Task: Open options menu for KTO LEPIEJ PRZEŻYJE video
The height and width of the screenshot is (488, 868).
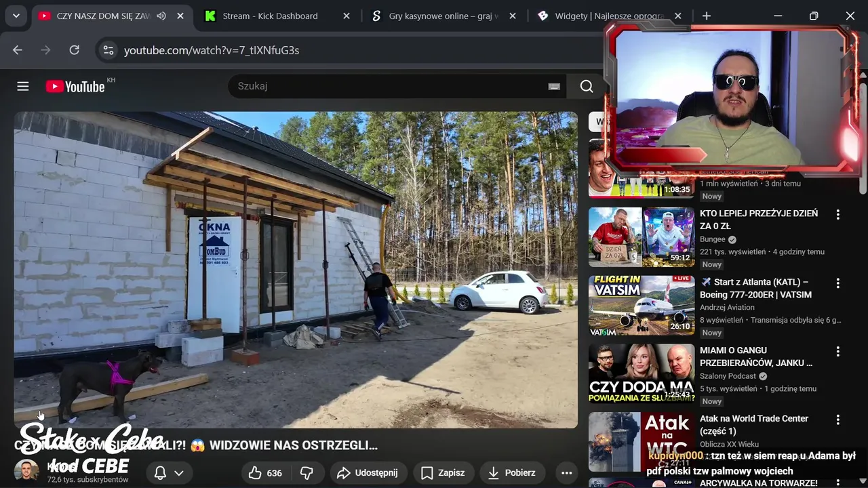Action: 838,214
